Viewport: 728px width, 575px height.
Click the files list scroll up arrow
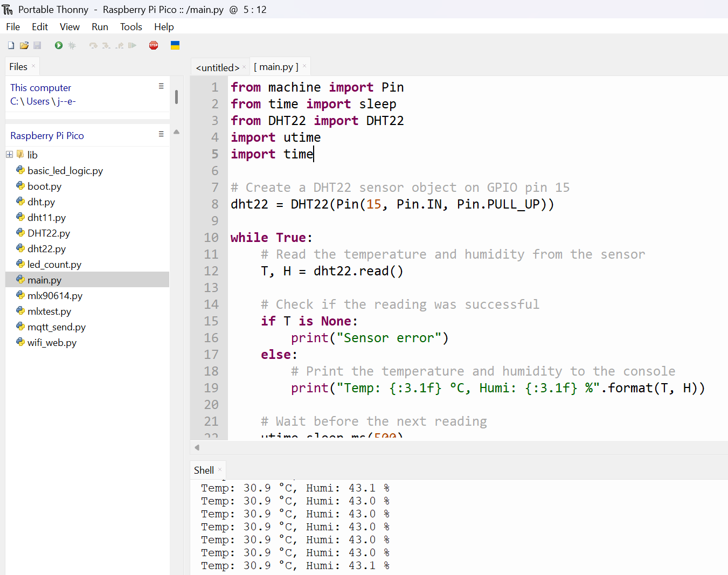pos(176,131)
